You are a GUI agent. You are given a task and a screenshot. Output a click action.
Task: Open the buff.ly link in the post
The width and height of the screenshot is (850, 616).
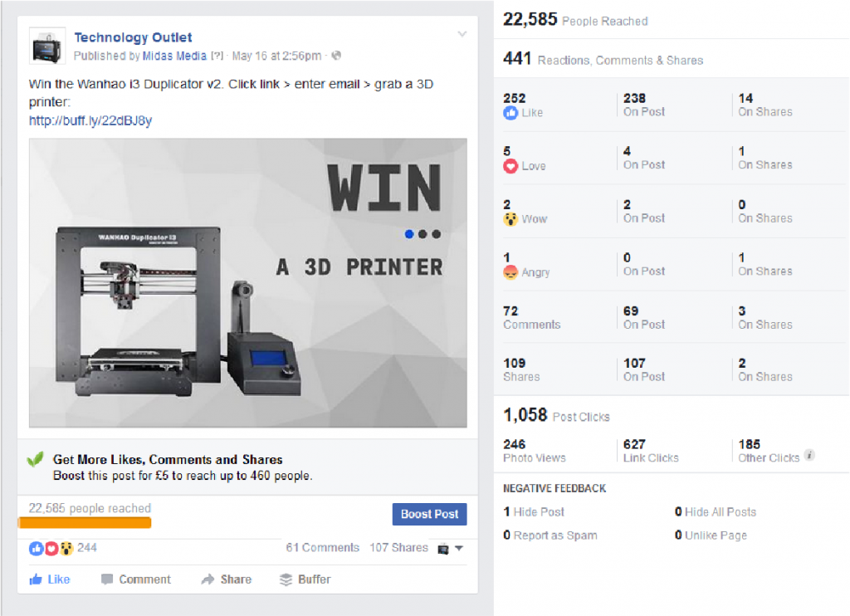click(x=90, y=120)
